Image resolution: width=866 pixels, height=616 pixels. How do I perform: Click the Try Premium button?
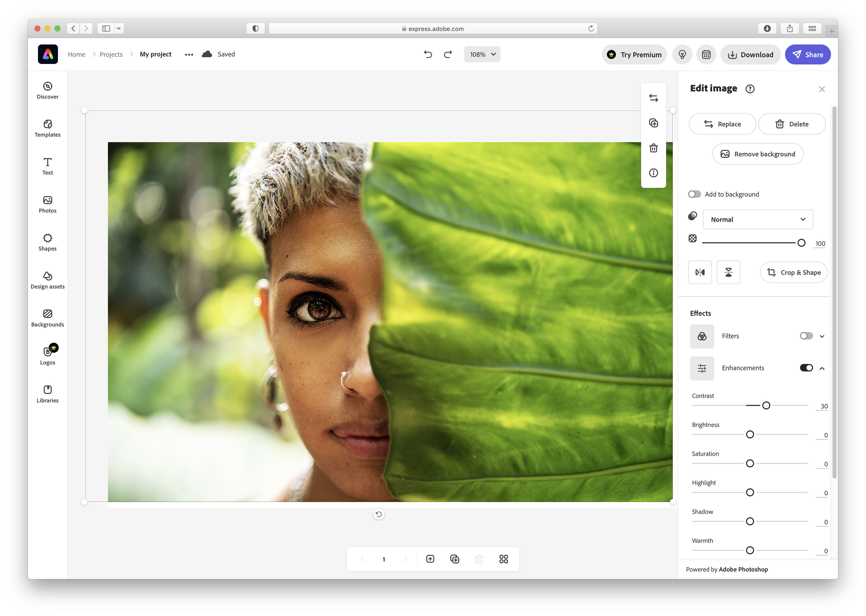(634, 55)
